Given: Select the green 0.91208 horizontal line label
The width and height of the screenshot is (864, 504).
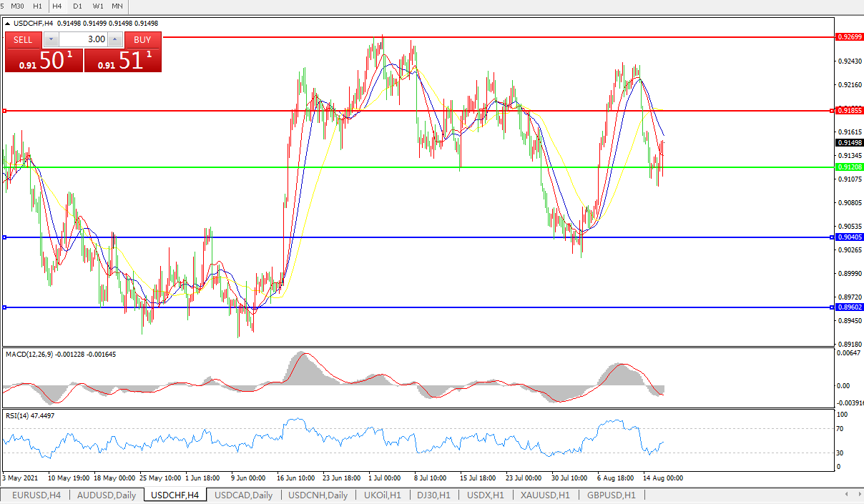Looking at the screenshot, I should click(850, 167).
